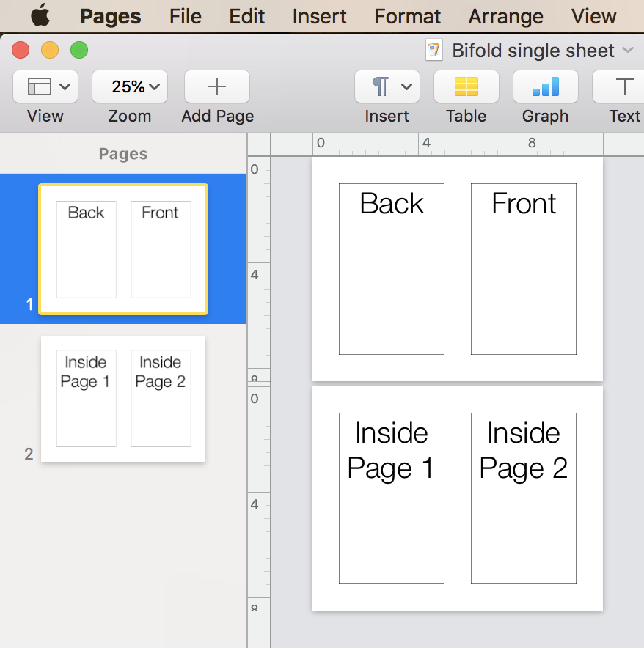The image size is (644, 648).
Task: Click the Table toolbar icon
Action: pyautogui.click(x=466, y=86)
